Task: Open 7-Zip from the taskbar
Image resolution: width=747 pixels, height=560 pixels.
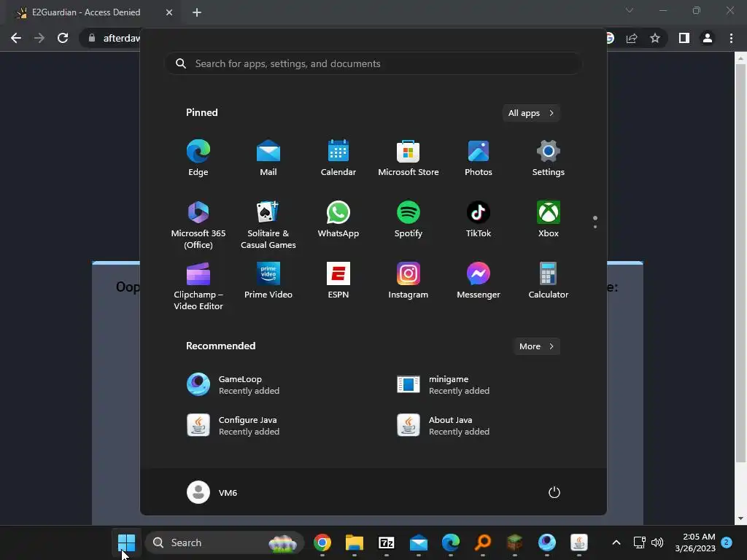Action: [x=387, y=542]
